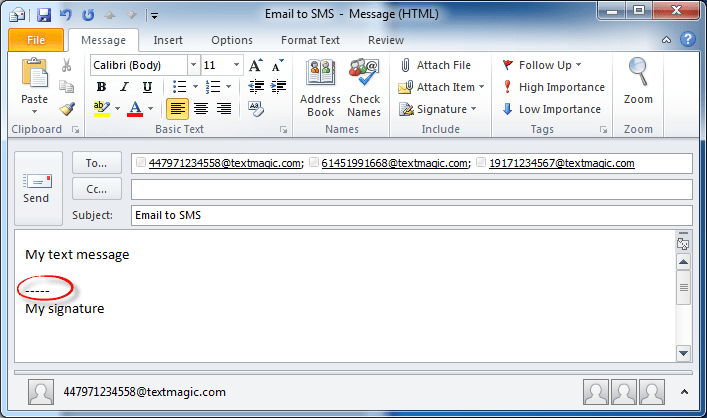
Task: Click the Redo arrow icon
Action: pyautogui.click(x=88, y=15)
